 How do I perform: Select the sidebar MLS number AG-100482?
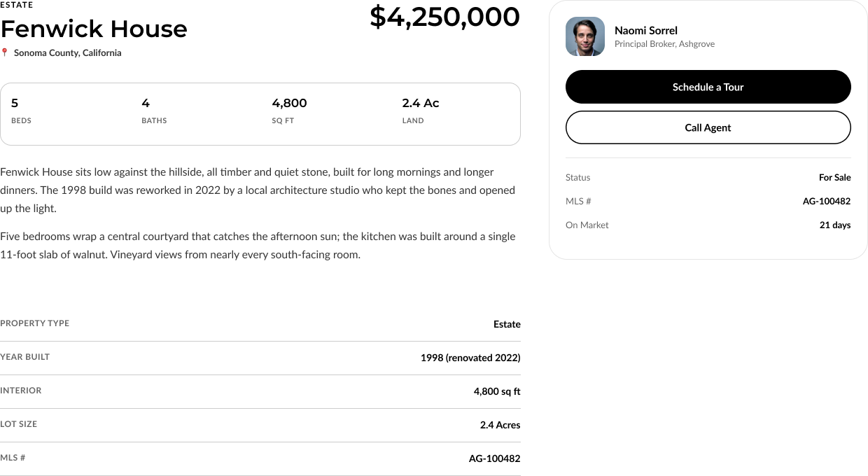point(827,201)
